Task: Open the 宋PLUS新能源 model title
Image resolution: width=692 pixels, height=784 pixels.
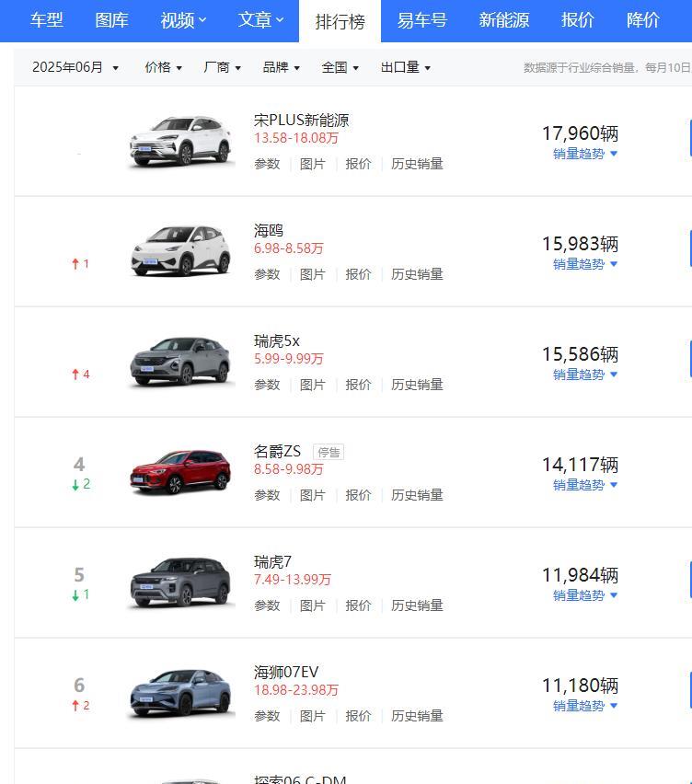Action: coord(302,120)
